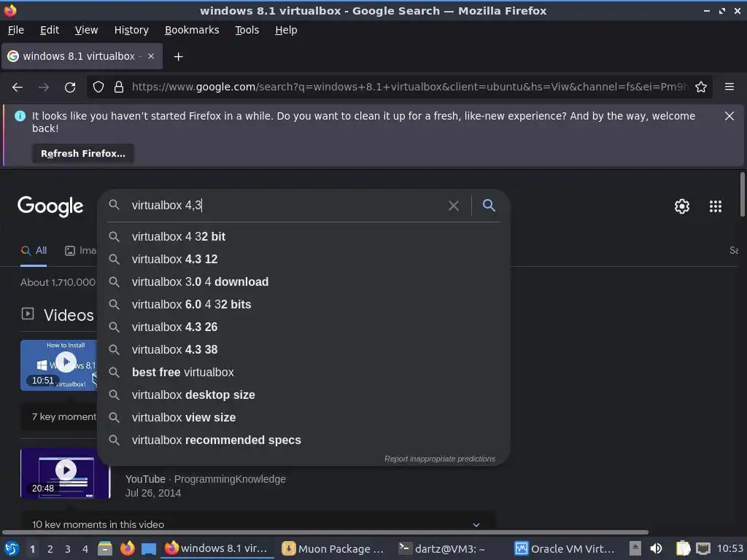Screen dimensions: 747x560
Task: Open the taskbar start menu icon
Action: click(x=12, y=549)
